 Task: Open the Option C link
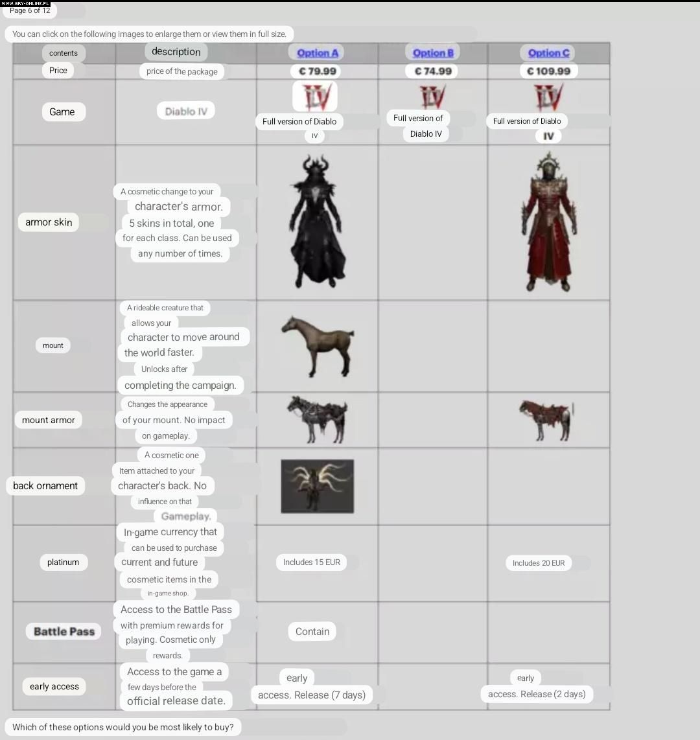tap(548, 53)
